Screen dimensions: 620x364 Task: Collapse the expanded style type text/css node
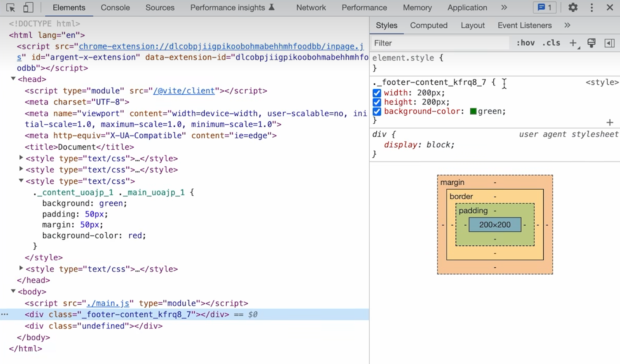[x=21, y=181]
